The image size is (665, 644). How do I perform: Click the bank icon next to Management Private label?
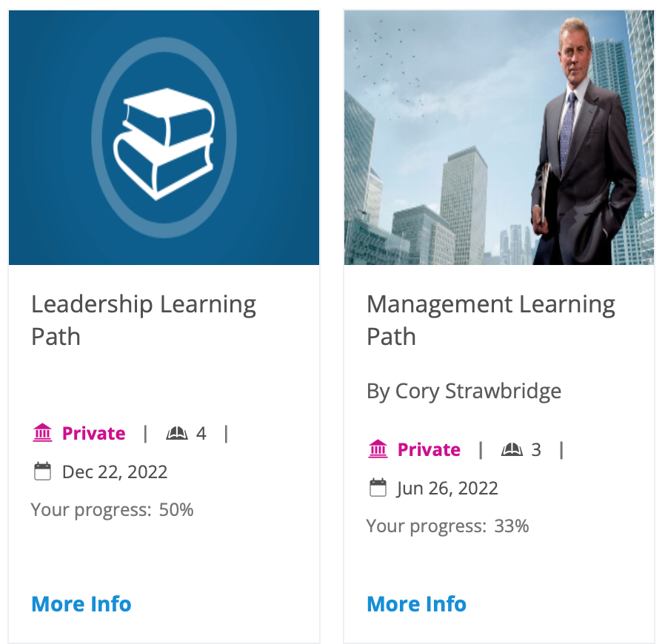tap(378, 449)
